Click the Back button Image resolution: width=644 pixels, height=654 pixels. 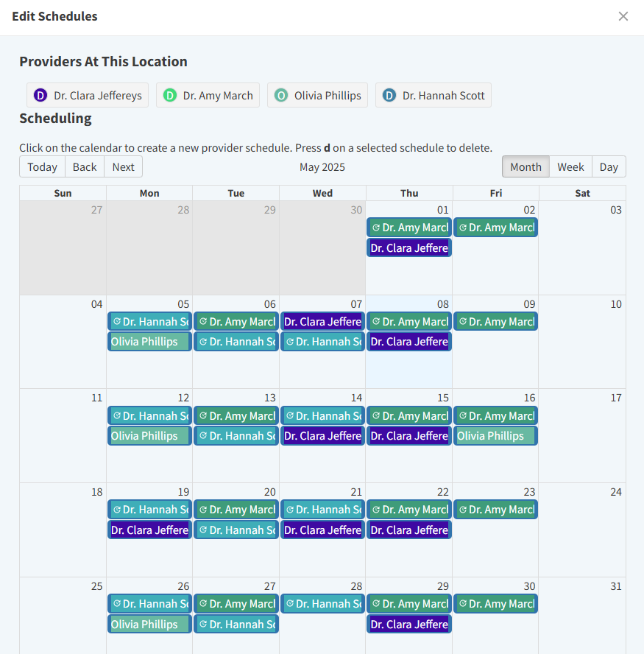(84, 166)
